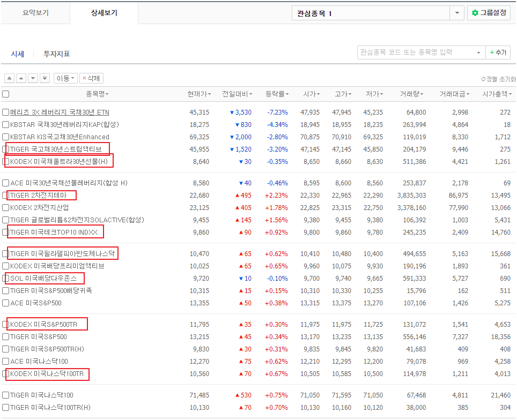The image size is (517, 420).
Task: Expand the stock search input dropdown arrow
Action: point(478,52)
